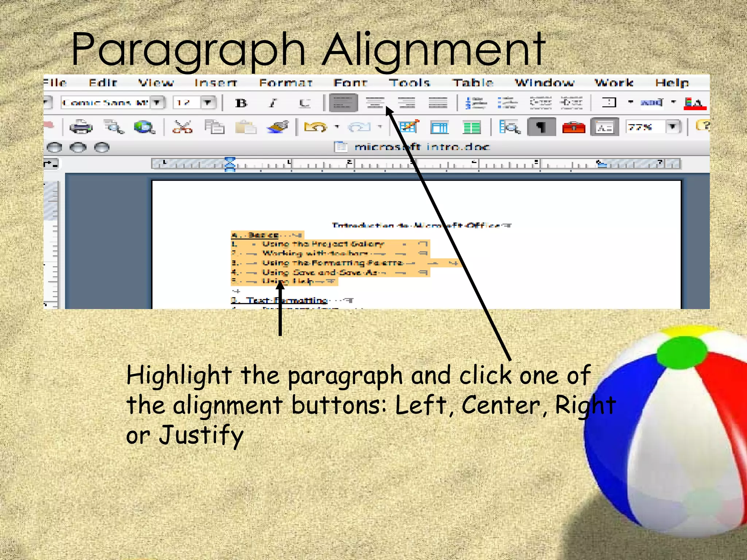
Task: Open the Tools menu
Action: coord(410,83)
